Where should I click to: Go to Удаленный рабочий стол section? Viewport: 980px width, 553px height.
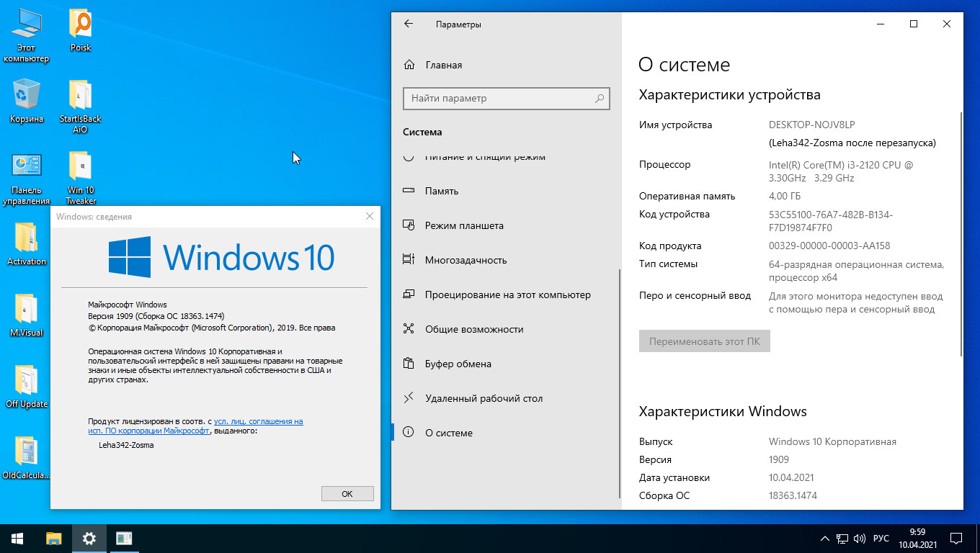point(484,398)
